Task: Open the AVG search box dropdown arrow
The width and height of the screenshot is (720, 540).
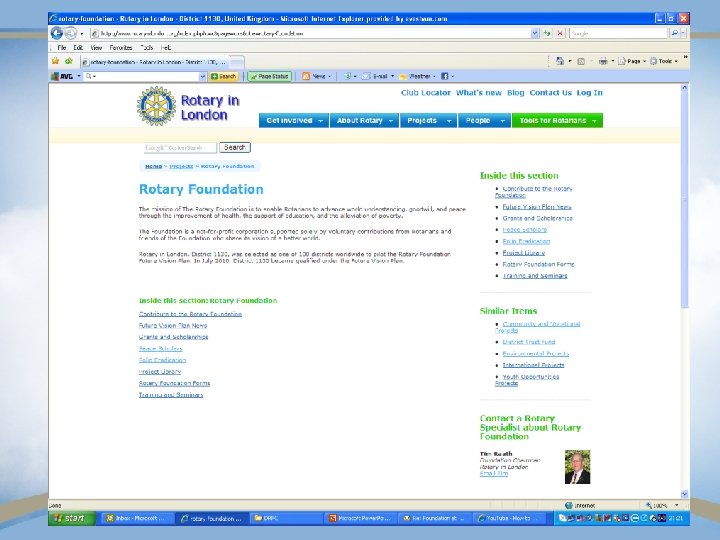Action: [202, 76]
